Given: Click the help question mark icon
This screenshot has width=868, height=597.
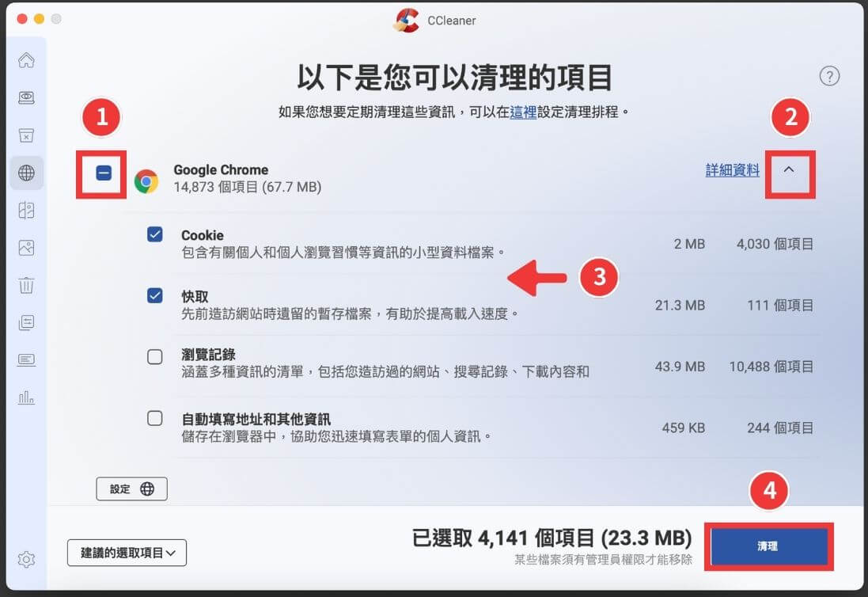Looking at the screenshot, I should [829, 76].
